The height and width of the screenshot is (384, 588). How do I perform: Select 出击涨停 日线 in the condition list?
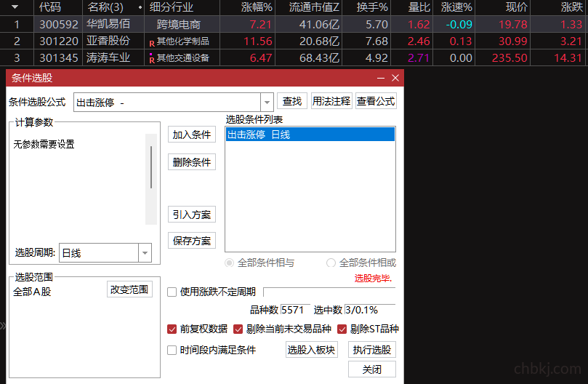coord(310,135)
